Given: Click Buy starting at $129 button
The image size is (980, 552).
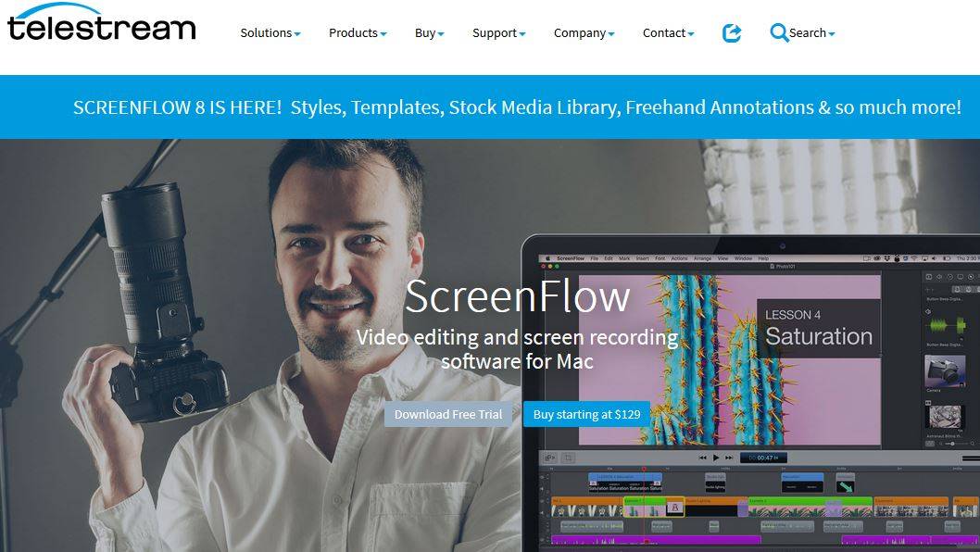Looking at the screenshot, I should [x=586, y=415].
